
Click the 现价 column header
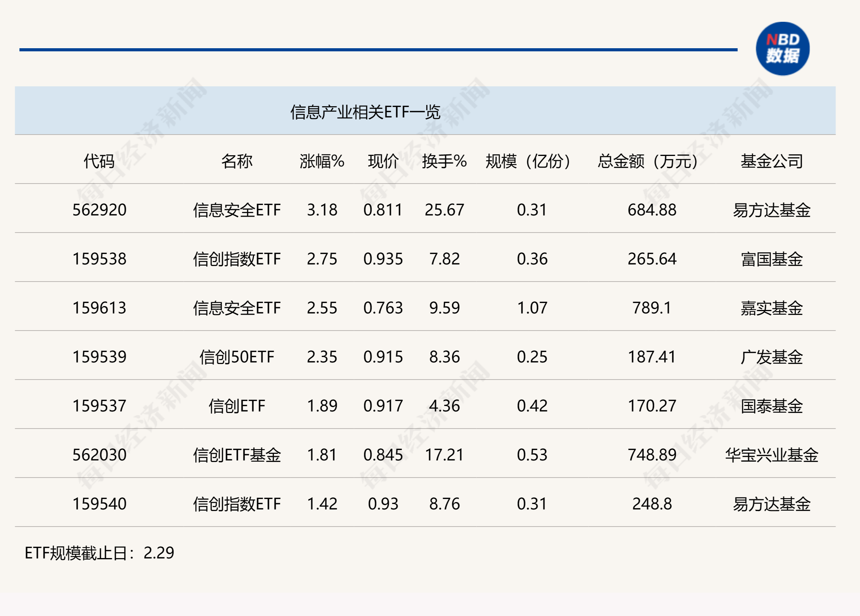pyautogui.click(x=383, y=161)
